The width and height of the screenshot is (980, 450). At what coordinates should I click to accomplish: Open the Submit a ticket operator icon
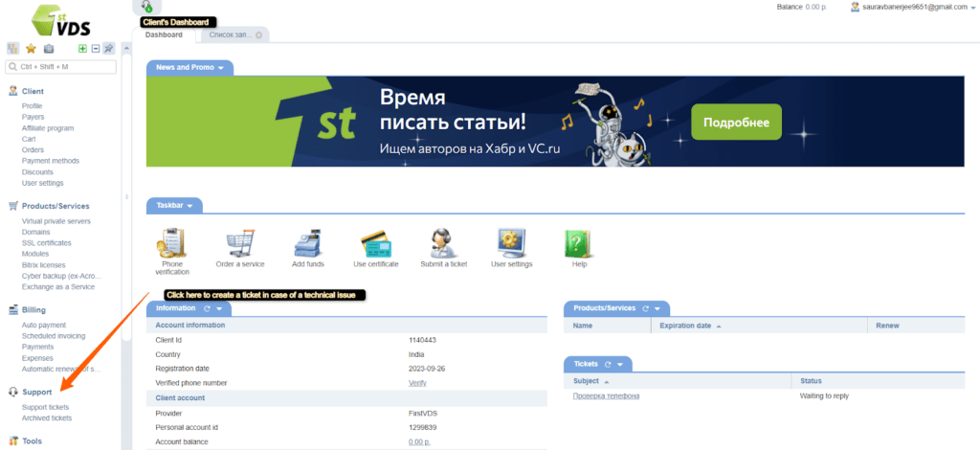tap(444, 243)
